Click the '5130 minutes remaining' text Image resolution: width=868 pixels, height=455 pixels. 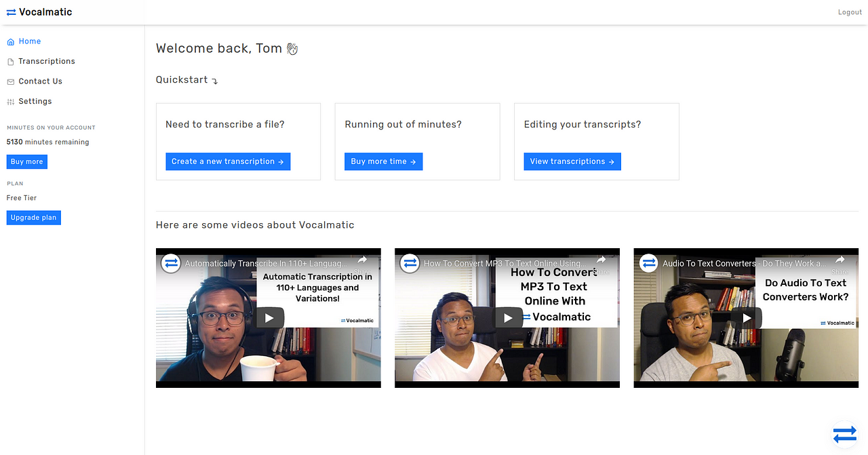[47, 142]
